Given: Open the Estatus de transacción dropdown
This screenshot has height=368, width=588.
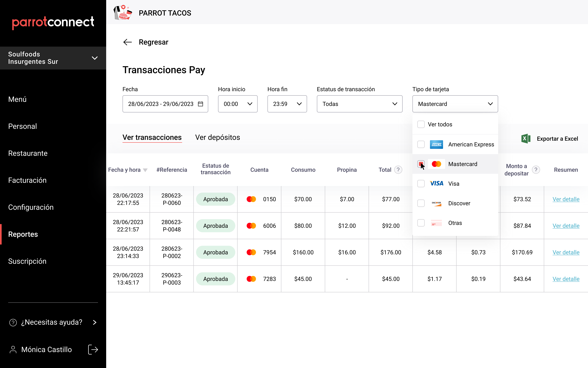Looking at the screenshot, I should (x=360, y=104).
